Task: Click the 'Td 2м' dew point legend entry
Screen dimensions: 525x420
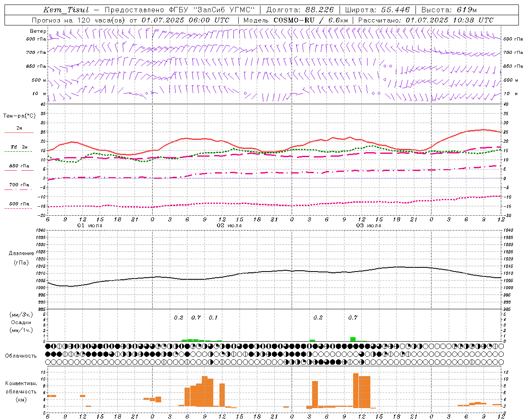Action: [x=19, y=147]
